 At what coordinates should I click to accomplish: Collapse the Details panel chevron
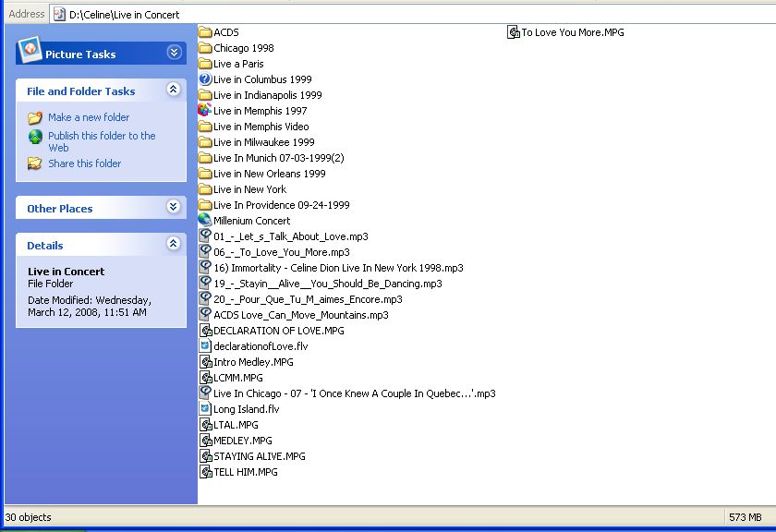pyautogui.click(x=174, y=244)
